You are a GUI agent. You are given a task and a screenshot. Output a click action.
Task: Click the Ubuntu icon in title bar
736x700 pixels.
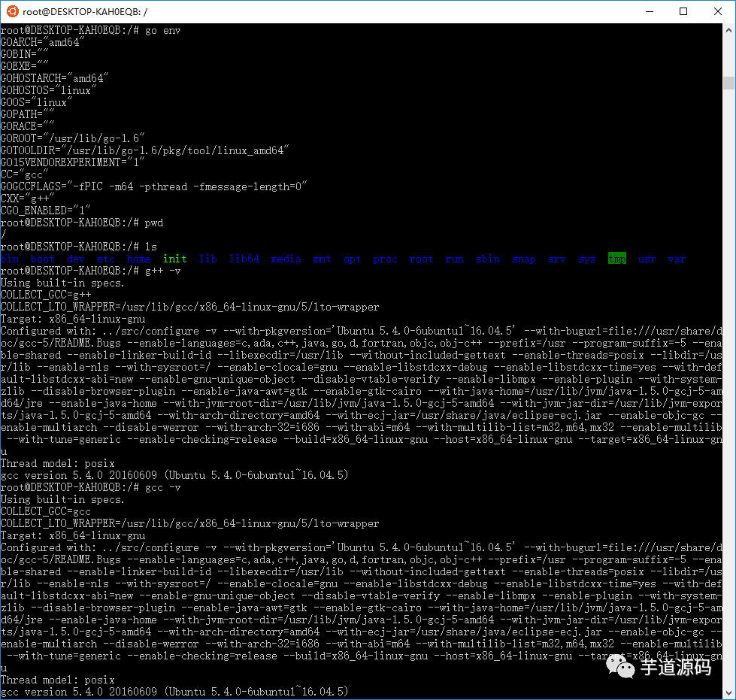point(12,11)
